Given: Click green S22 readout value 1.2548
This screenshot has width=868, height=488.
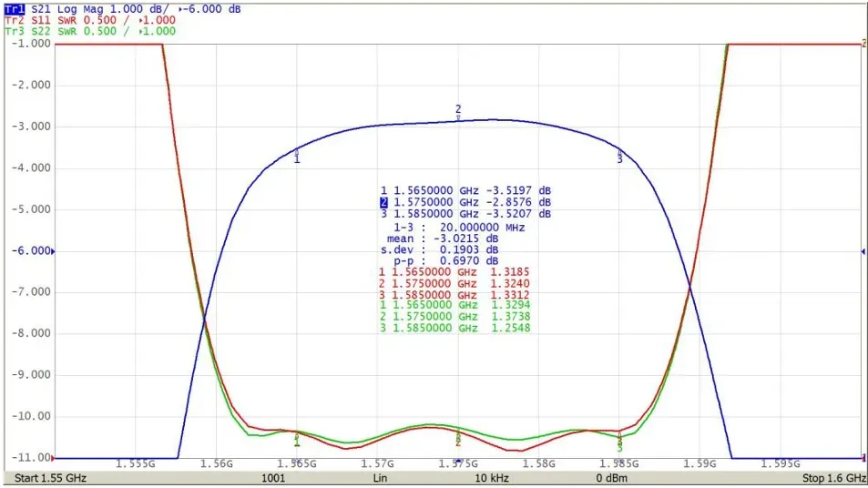Looking at the screenshot, I should click(x=510, y=328).
